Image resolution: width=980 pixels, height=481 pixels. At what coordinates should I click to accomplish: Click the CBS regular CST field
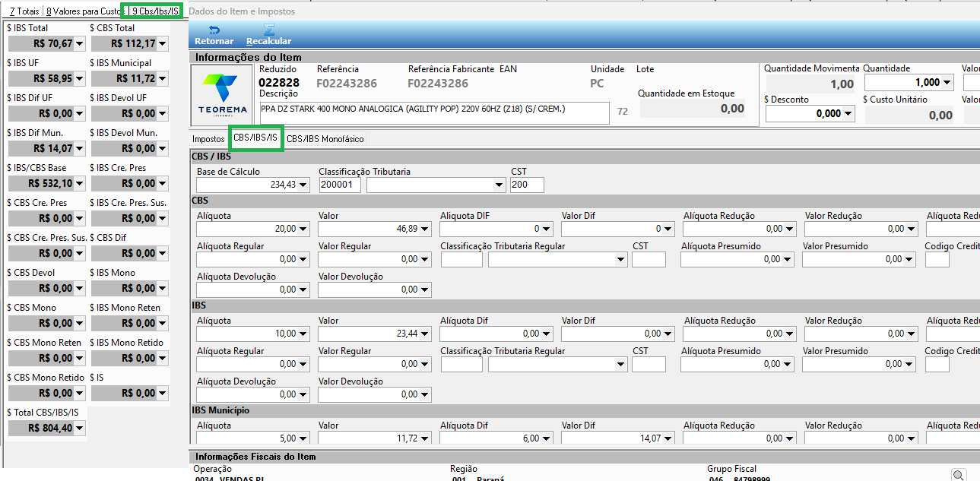pos(649,259)
